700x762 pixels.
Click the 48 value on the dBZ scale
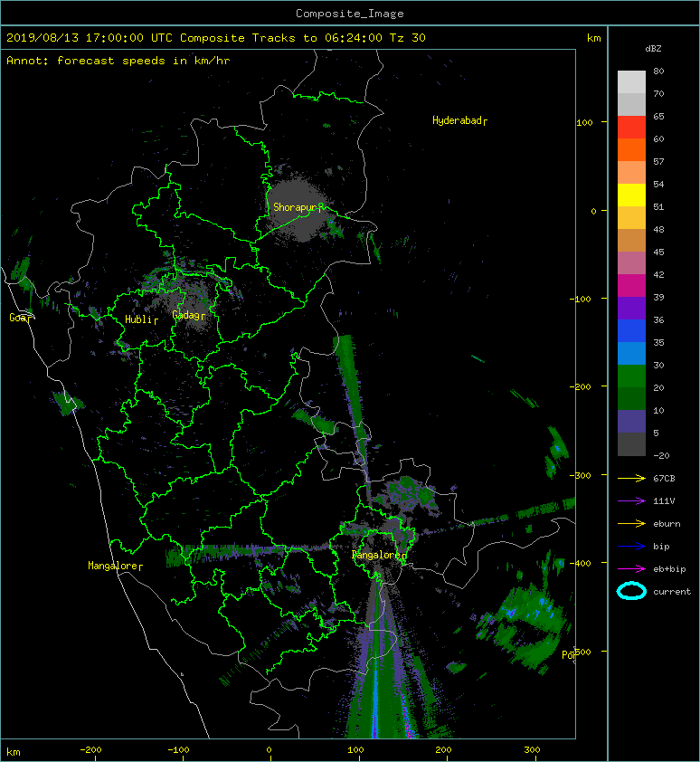pos(658,229)
